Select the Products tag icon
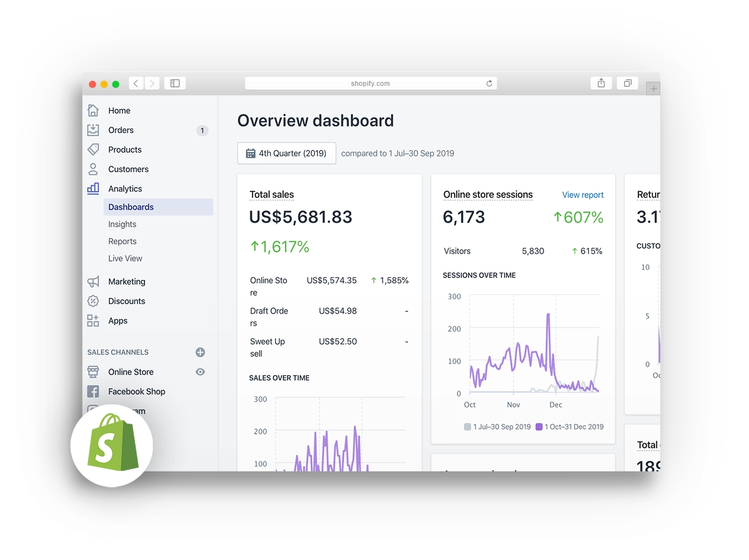The image size is (749, 560). [x=93, y=149]
